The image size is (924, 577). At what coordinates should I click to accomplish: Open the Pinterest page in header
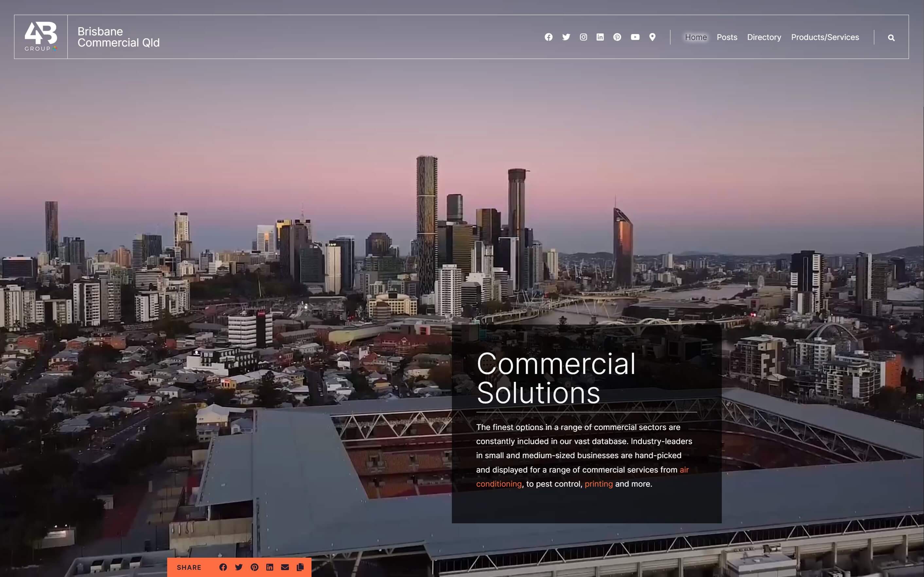pyautogui.click(x=617, y=37)
